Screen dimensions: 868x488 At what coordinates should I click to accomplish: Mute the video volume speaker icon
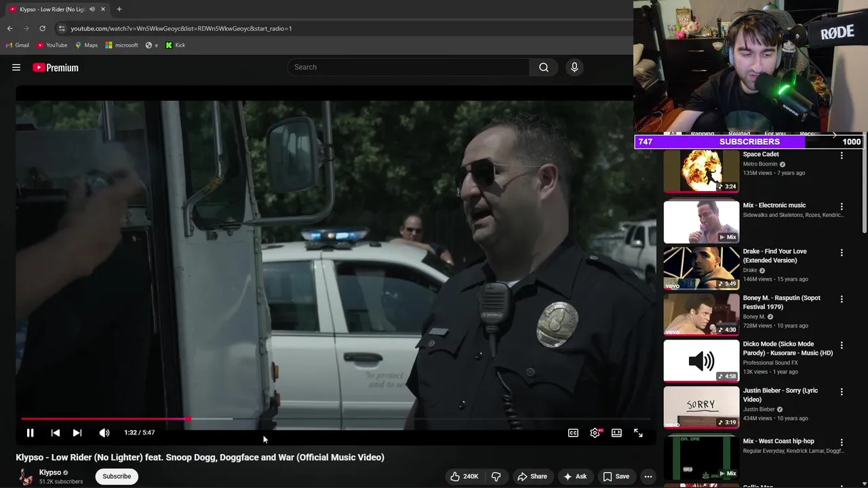[x=104, y=432]
